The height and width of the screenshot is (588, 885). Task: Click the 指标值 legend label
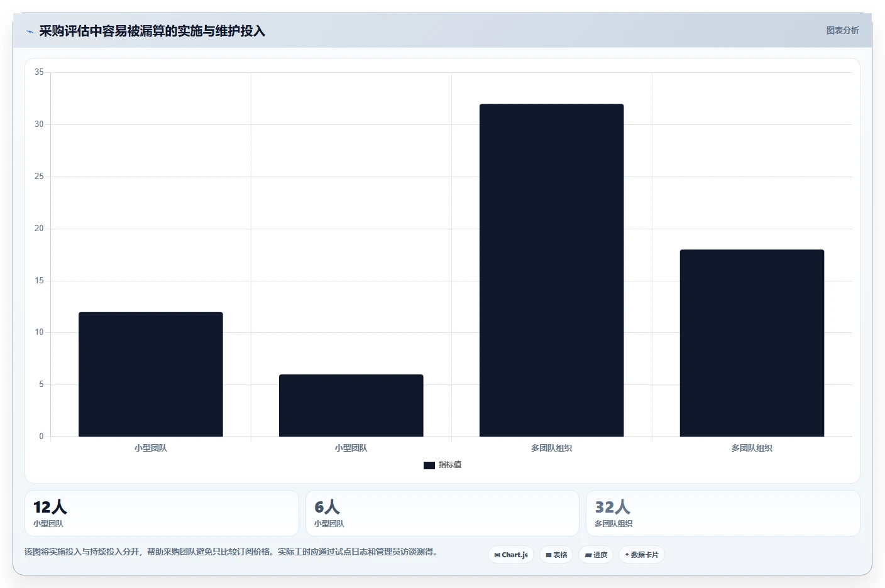[450, 465]
